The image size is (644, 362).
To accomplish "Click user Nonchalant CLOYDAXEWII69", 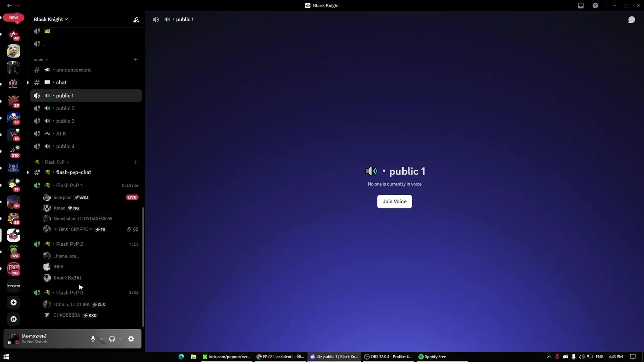I will [x=91, y=219].
